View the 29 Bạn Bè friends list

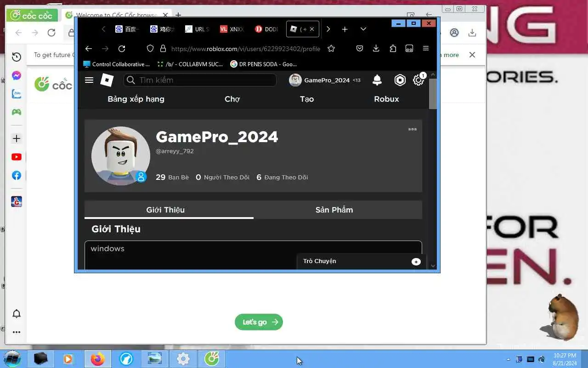coord(172,177)
